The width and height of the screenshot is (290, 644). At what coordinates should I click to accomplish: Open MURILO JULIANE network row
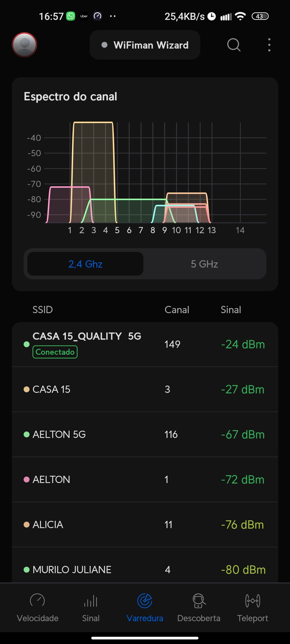click(x=145, y=569)
